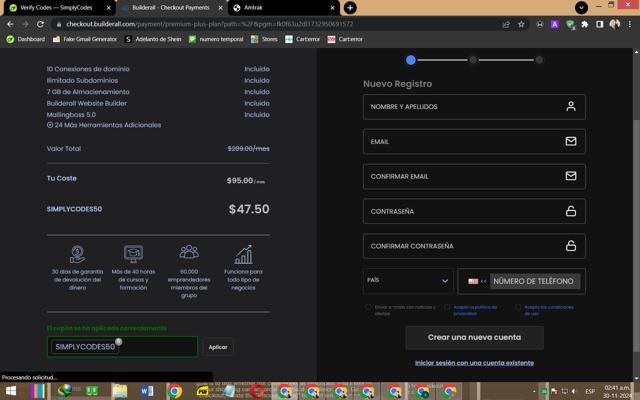This screenshot has width=640, height=400.
Task: Click the Aplicar coupon button
Action: click(218, 347)
